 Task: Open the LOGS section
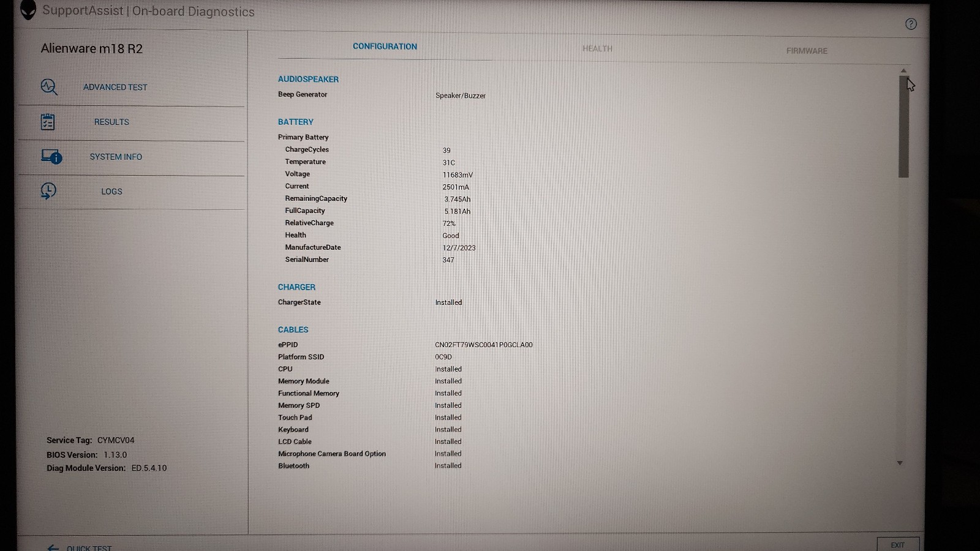[111, 192]
